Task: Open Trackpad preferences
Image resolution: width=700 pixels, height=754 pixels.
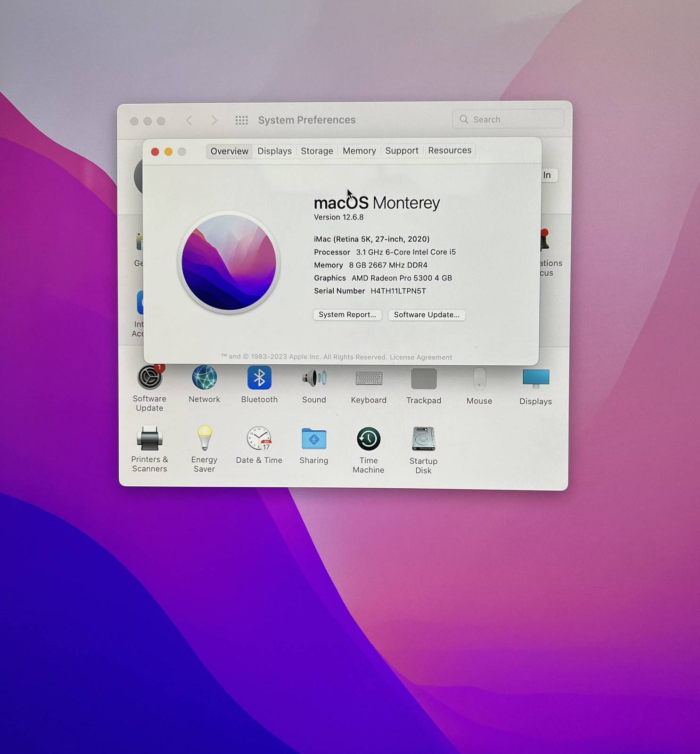Action: click(424, 379)
